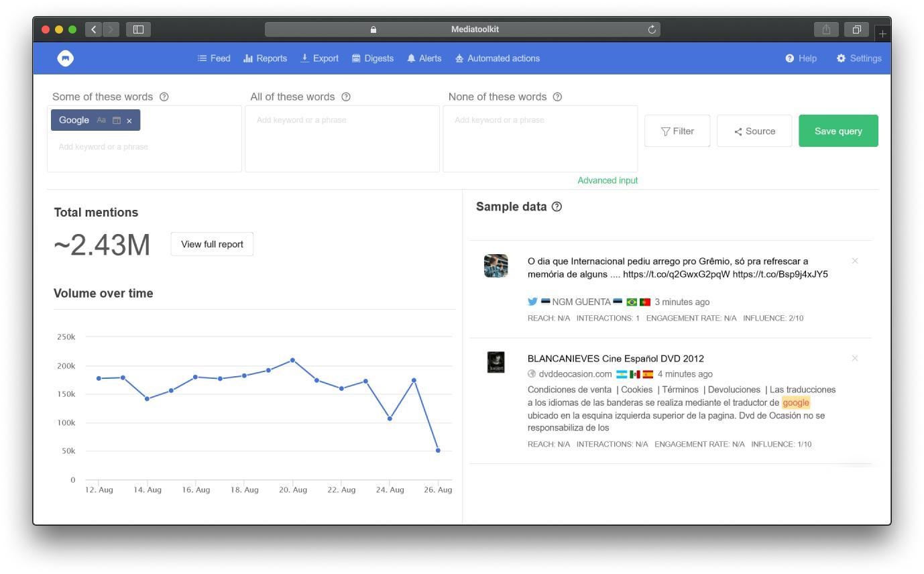Open BLANCANIEVES Cine Español DVD 2012 title
Screen dimensions: 924x574
coord(616,359)
